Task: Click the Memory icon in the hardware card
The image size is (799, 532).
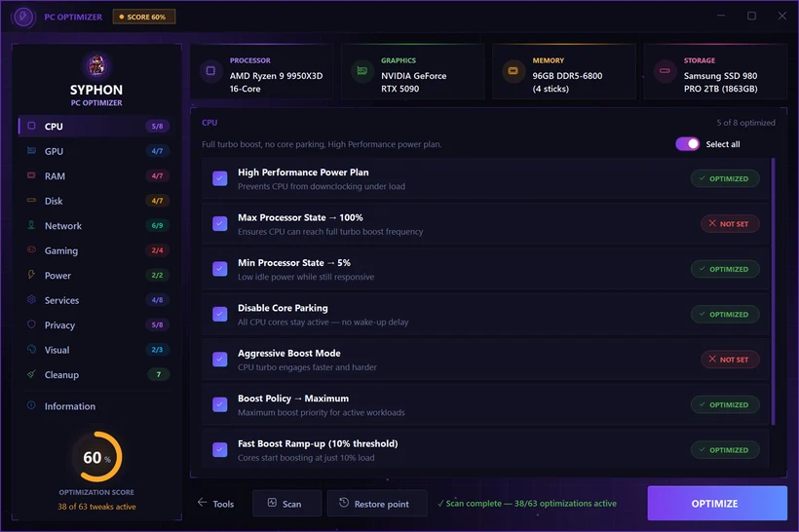Action: 514,71
